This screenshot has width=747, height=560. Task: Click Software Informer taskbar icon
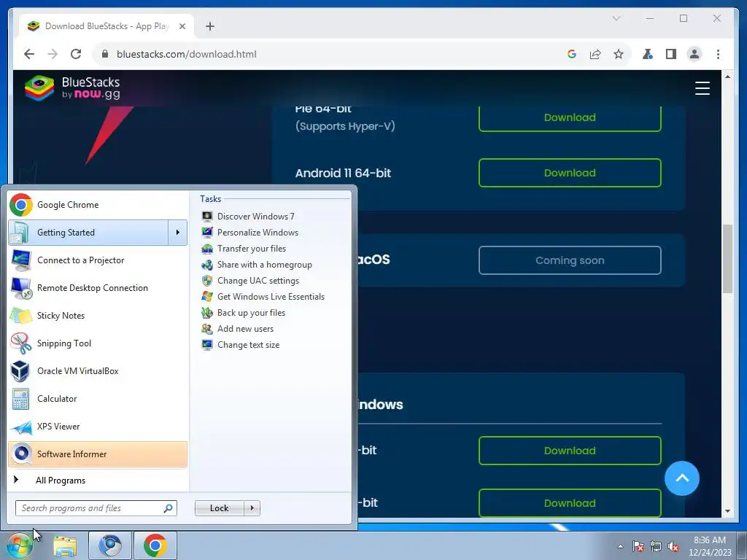pyautogui.click(x=110, y=545)
